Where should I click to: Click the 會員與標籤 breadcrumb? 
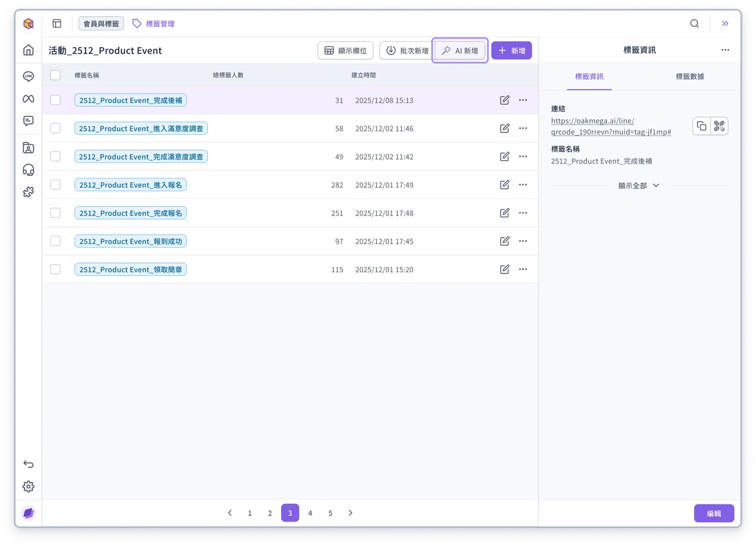point(101,24)
